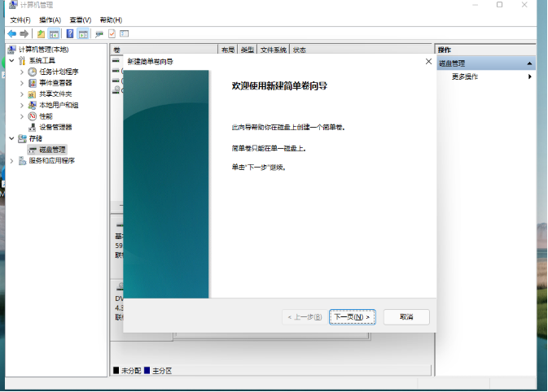This screenshot has width=548, height=392.
Task: Open the 操作(A) menu
Action: (50, 20)
